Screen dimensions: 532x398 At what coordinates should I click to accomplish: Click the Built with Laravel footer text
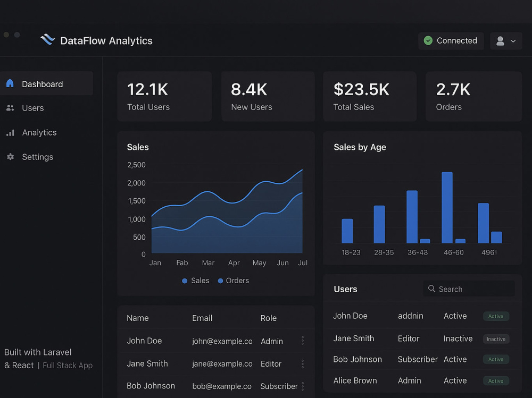[x=38, y=352]
